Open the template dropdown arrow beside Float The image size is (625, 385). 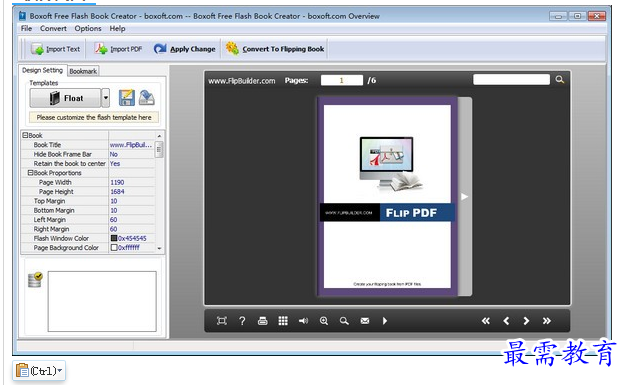tap(106, 98)
